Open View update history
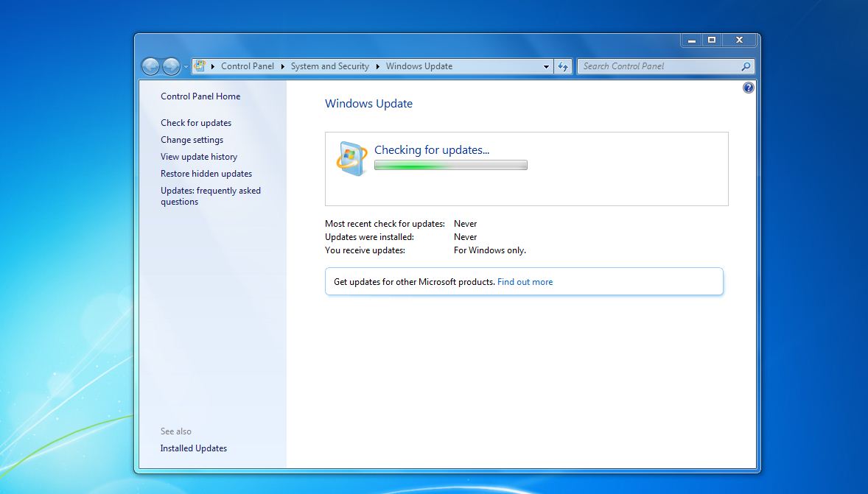This screenshot has width=868, height=494. click(199, 156)
